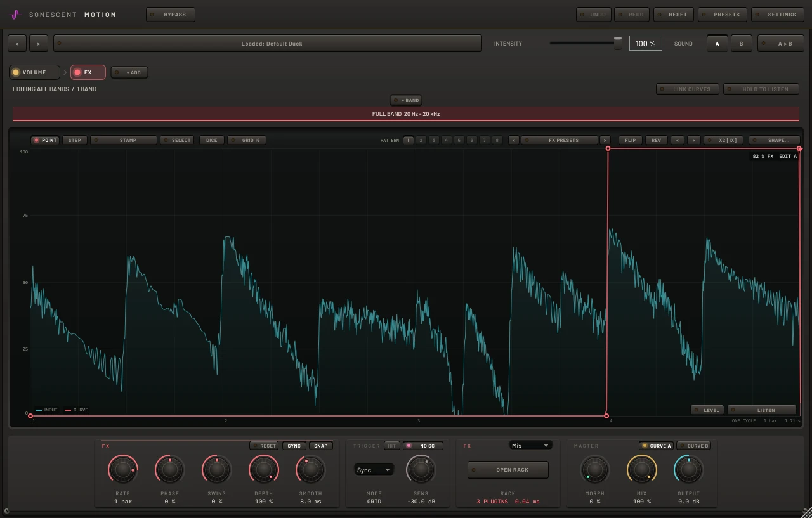Click the Intensity slider handle
Viewport: 812px width, 518px height.
point(618,42)
